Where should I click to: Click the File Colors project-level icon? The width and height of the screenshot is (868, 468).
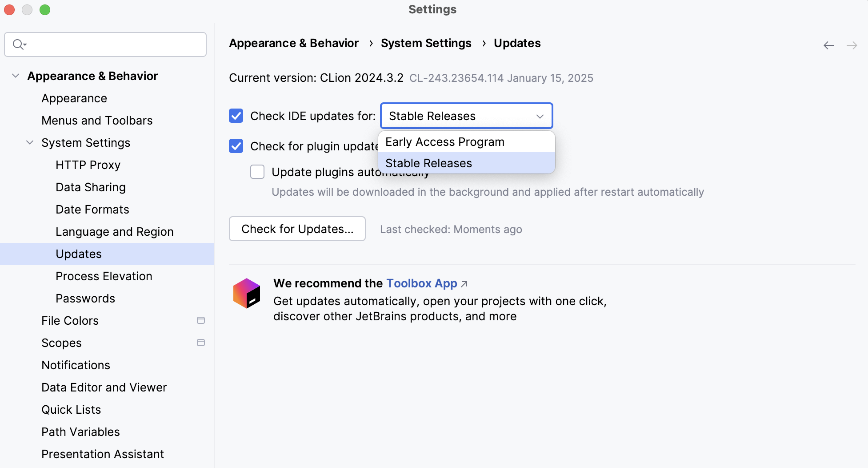click(x=201, y=320)
